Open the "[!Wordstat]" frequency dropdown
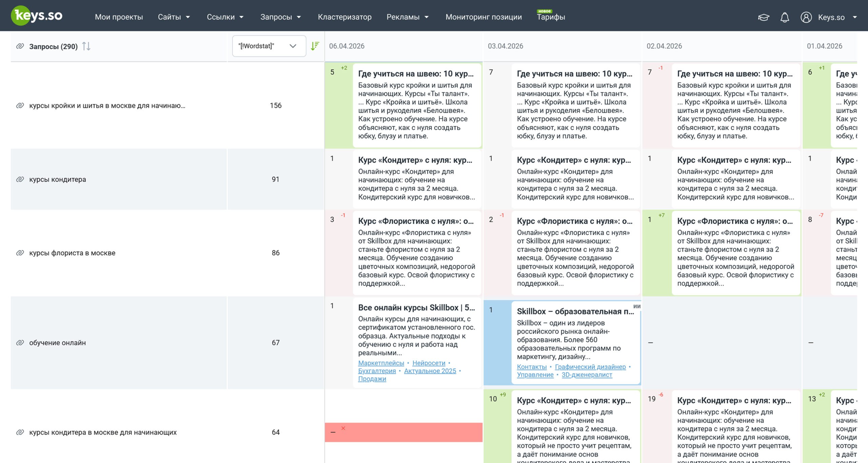The width and height of the screenshot is (868, 463). tap(269, 46)
